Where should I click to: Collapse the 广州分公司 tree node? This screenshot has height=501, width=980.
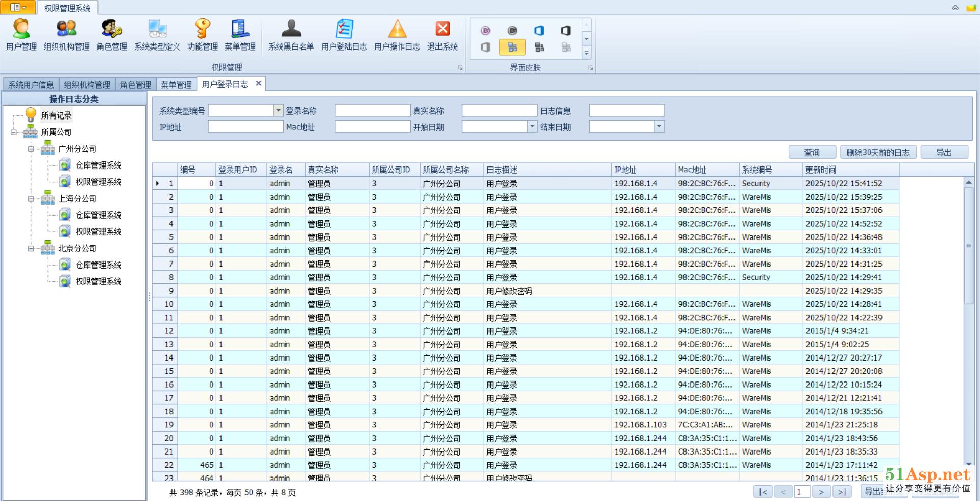(x=31, y=149)
